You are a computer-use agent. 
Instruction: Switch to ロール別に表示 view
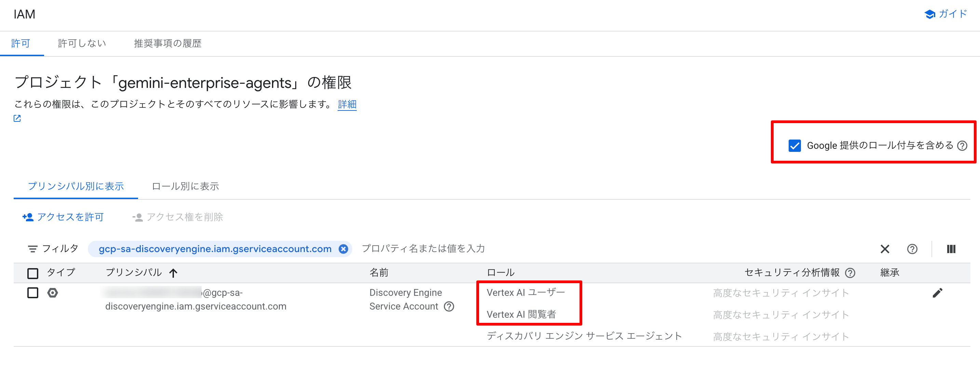coord(185,186)
